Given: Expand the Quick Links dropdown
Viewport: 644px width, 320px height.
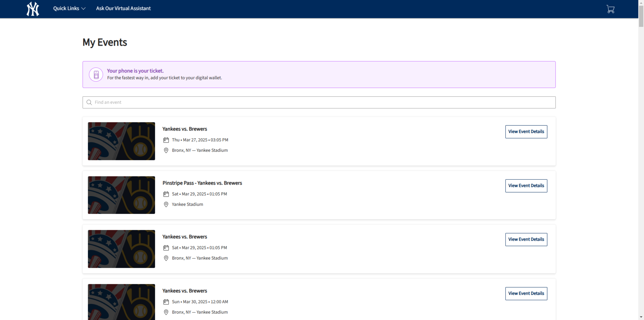Looking at the screenshot, I should tap(66, 8).
